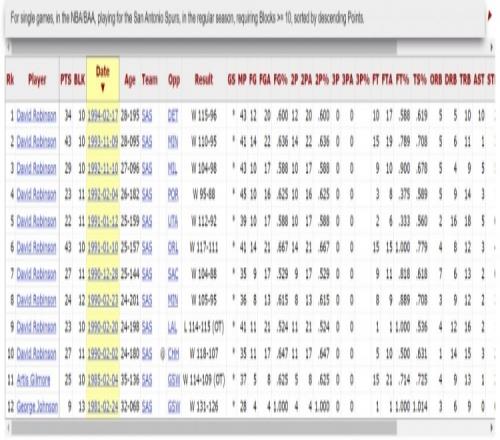Viewport: 500px width, 440px height.
Task: Click the Result column header
Action: click(203, 80)
